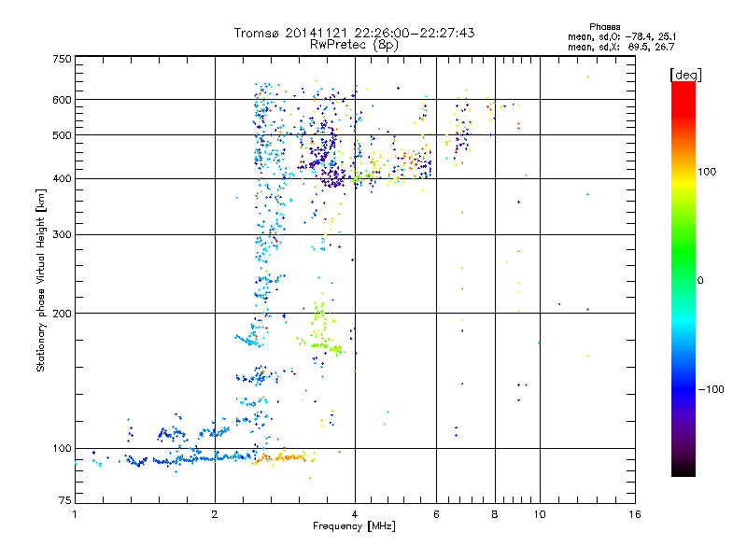The width and height of the screenshot is (747, 560).
Task: Click the colorbar '-100' tick label
Action: (711, 389)
